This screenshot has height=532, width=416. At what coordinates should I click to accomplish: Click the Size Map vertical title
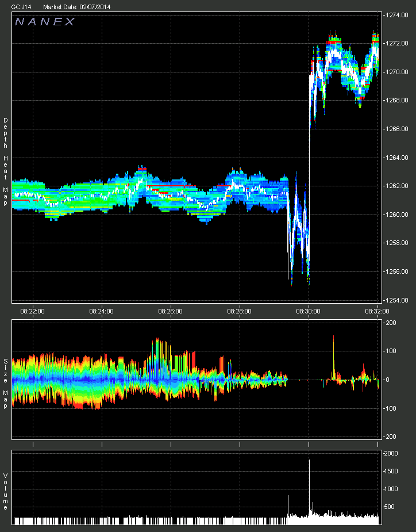[5, 384]
